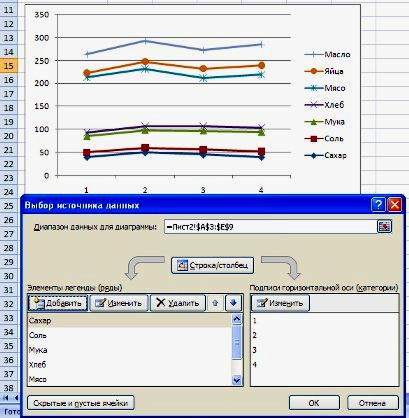This screenshot has width=409, height=418.
Task: Click the chart data range input field
Action: tap(270, 227)
